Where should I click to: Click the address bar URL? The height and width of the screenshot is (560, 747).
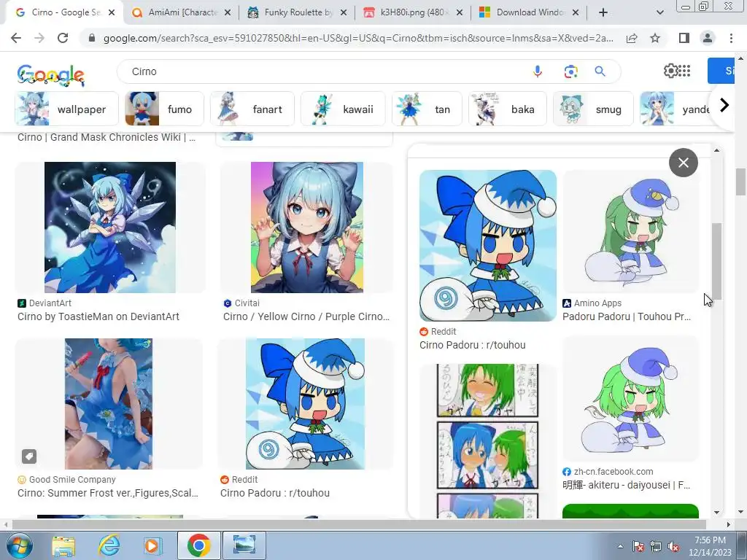(x=358, y=38)
